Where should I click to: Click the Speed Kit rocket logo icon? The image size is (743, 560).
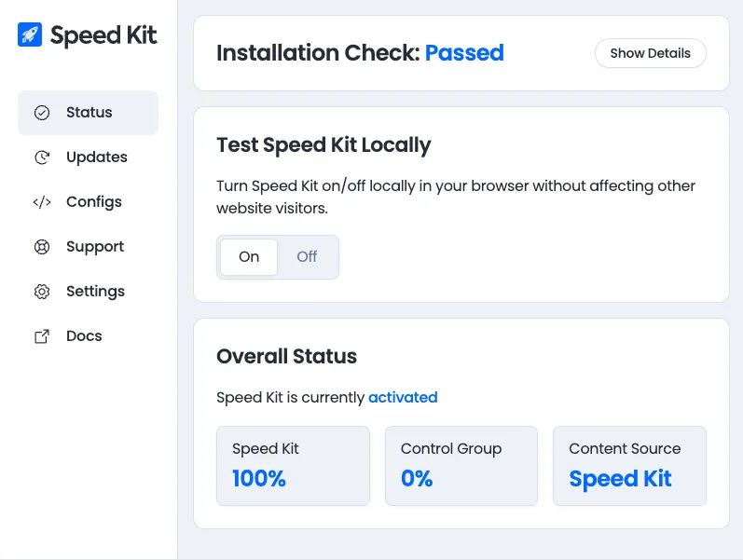(x=30, y=34)
